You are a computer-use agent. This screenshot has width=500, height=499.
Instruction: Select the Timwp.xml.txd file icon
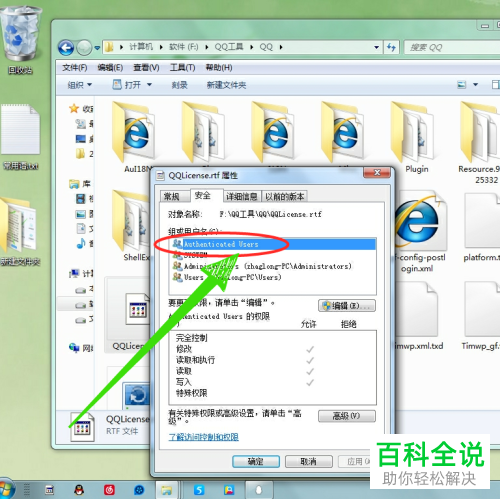(x=418, y=315)
